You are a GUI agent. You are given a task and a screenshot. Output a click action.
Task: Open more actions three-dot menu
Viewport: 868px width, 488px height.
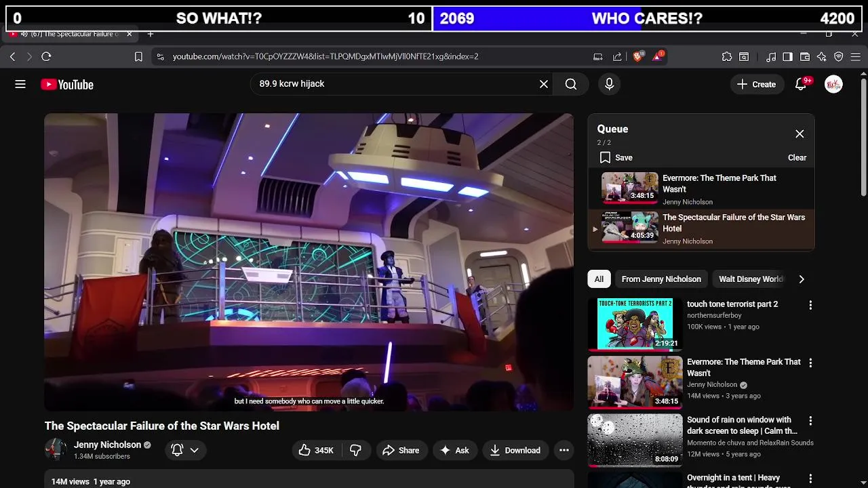coord(564,450)
